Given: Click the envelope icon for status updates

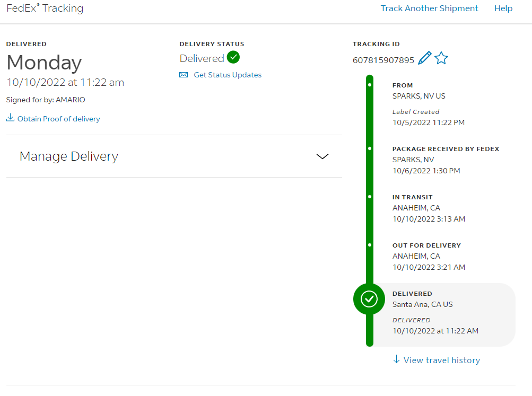Looking at the screenshot, I should [x=184, y=75].
